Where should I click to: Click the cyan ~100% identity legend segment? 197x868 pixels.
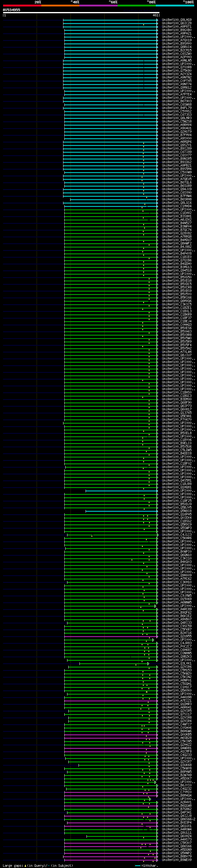pos(175,6)
